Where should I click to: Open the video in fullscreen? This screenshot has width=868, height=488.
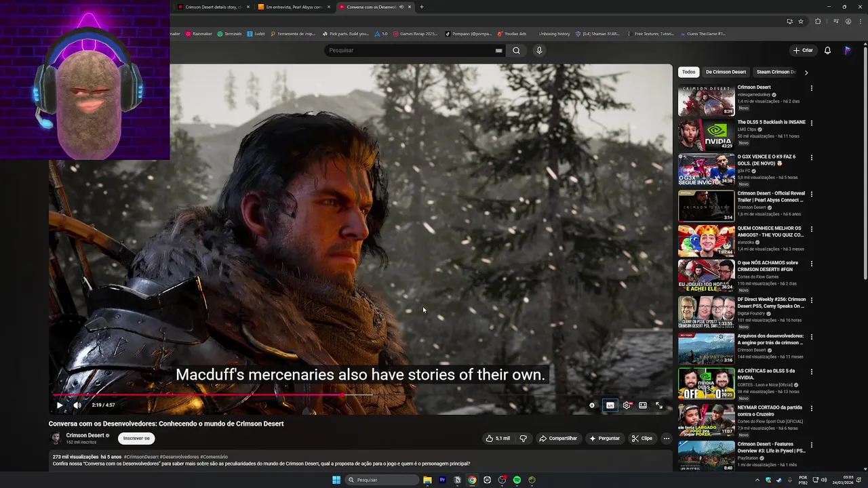click(x=659, y=405)
